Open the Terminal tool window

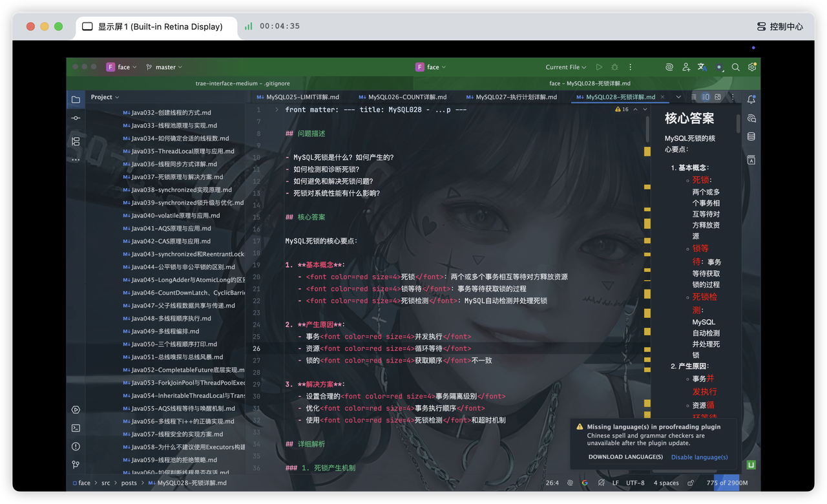pyautogui.click(x=76, y=428)
